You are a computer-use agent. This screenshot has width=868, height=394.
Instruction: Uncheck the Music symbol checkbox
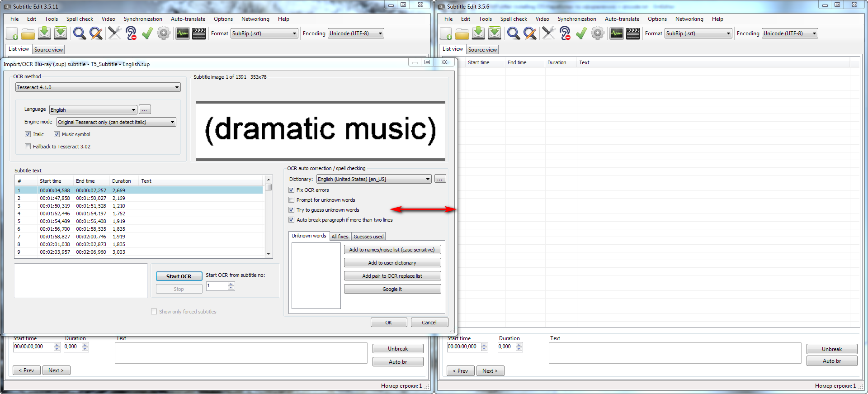[57, 134]
